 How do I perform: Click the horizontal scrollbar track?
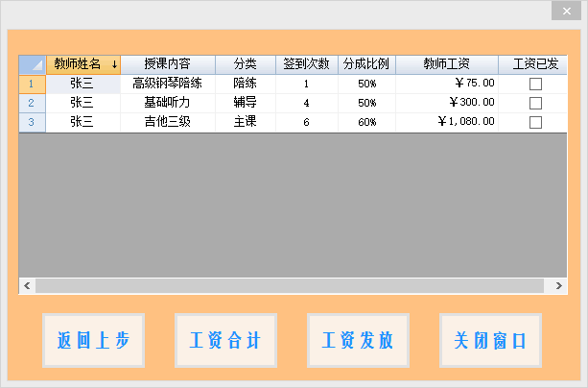(288, 286)
